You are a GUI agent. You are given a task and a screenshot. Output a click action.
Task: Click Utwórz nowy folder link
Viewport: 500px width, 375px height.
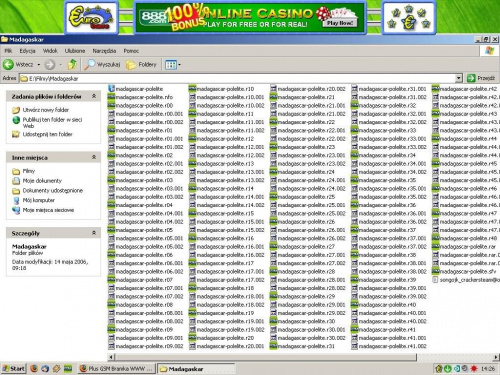[x=45, y=110]
